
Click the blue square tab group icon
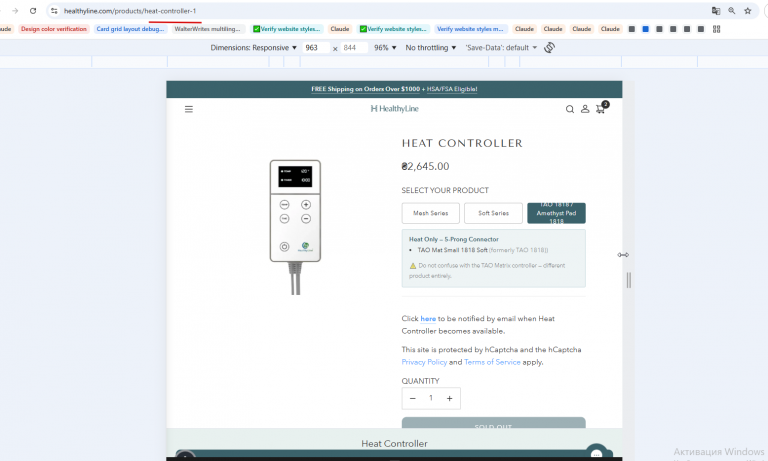click(646, 29)
